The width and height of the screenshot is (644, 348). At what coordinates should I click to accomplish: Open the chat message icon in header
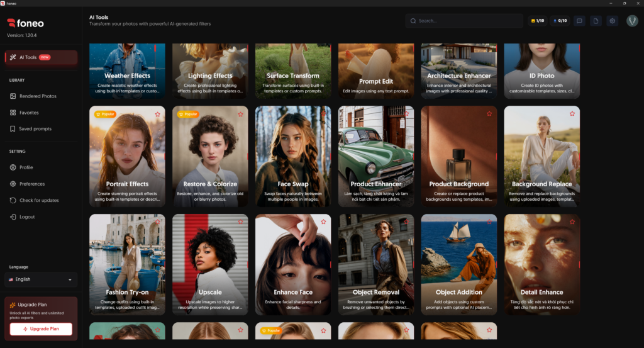(579, 21)
